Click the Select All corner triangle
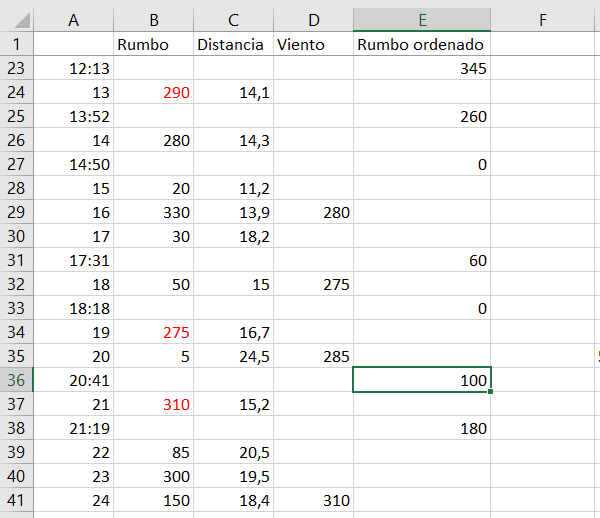The width and height of the screenshot is (600, 518). 22,20
